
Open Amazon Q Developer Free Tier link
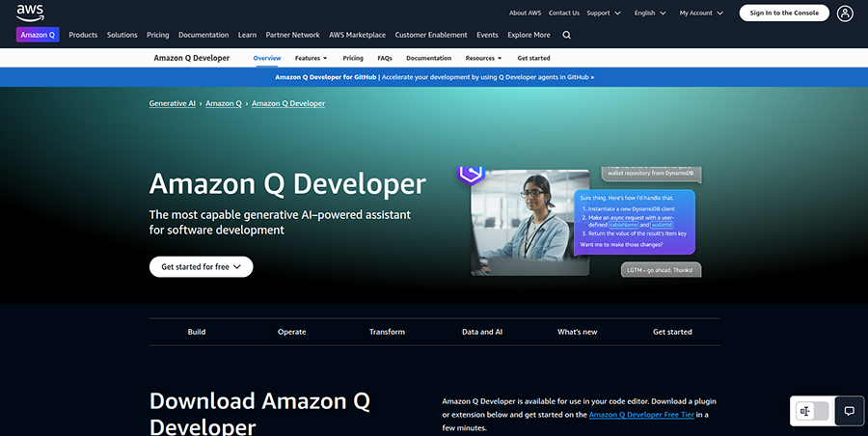coord(641,415)
